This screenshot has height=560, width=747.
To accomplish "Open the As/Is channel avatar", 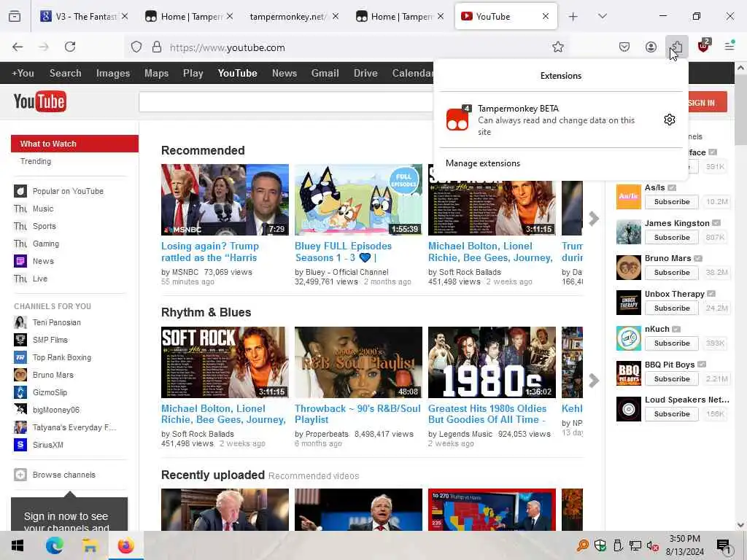I will (x=628, y=197).
